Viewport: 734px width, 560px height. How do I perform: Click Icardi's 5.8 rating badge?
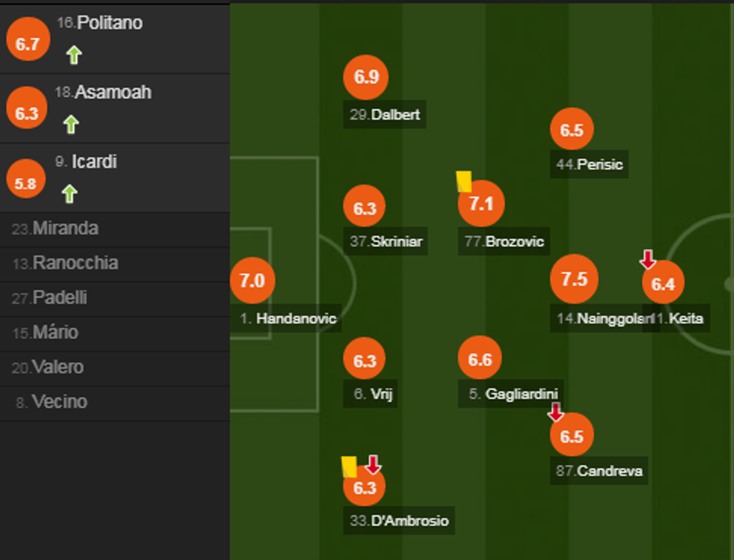click(26, 183)
